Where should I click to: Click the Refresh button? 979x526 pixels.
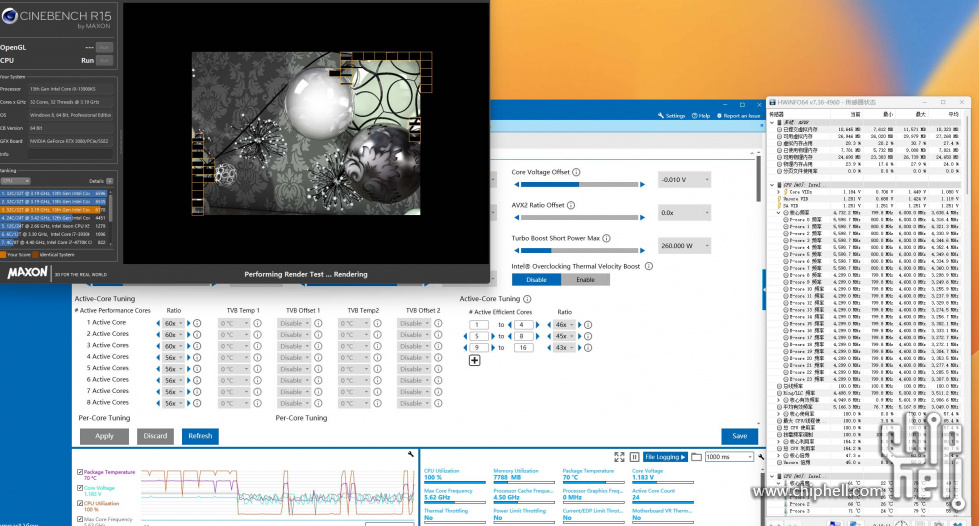click(200, 436)
